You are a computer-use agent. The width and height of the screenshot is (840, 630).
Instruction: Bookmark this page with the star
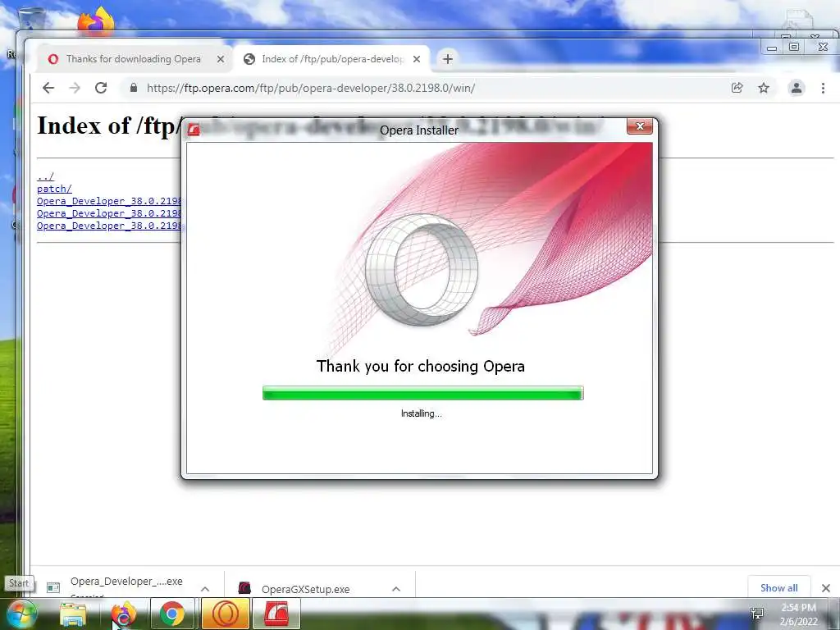click(x=764, y=88)
